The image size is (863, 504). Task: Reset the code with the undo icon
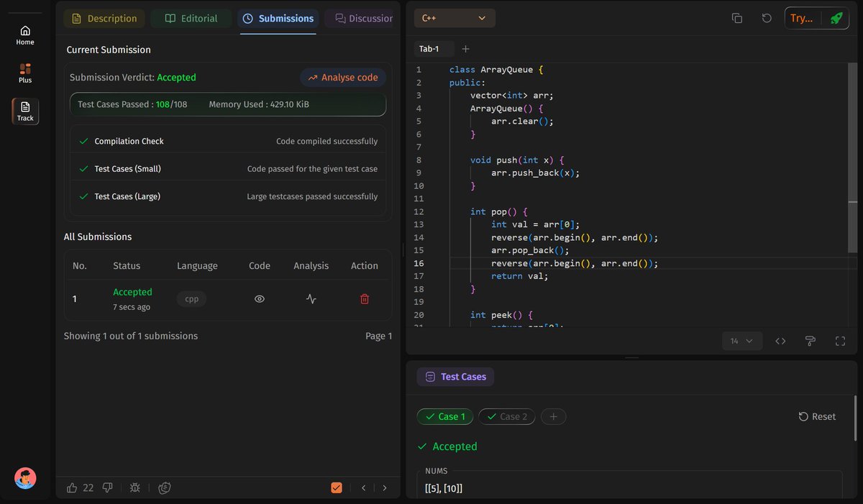pos(767,18)
